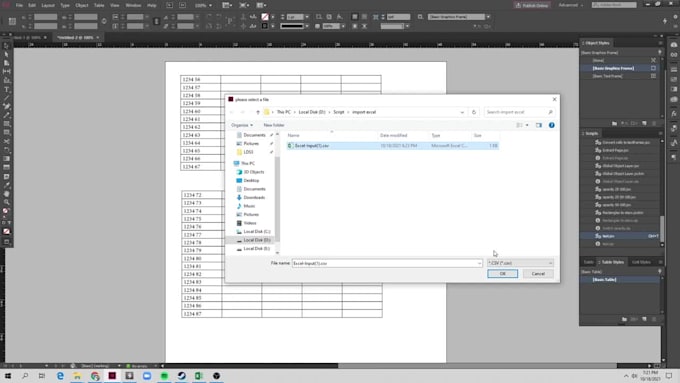
Task: Click the refresh button in dialog address bar
Action: coord(474,112)
